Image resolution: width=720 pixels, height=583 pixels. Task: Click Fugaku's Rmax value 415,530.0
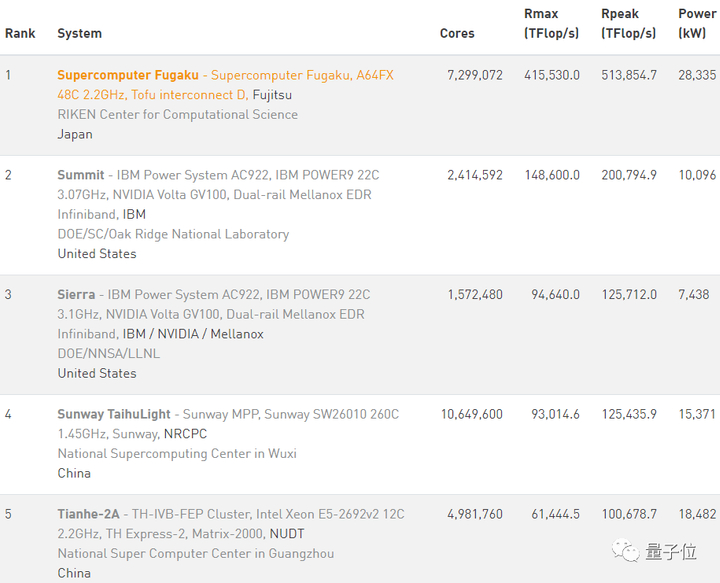[551, 75]
